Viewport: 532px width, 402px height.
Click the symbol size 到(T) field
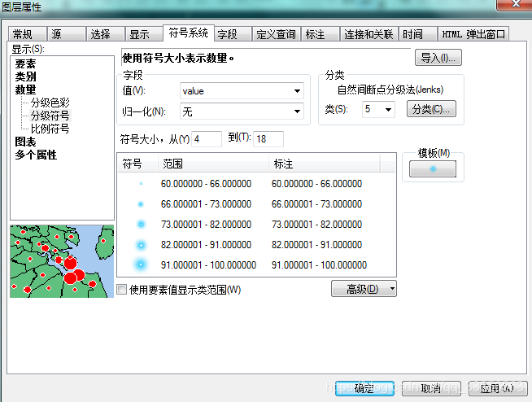click(268, 139)
